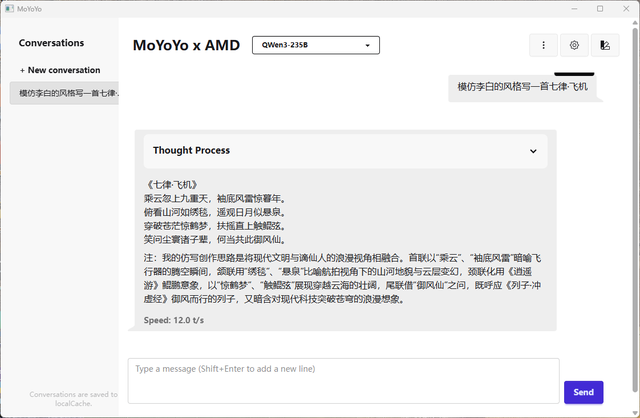Click the user message bubble 模仿李白的风格写一首七律·飞机
Viewport: 640px width, 418px height.
coord(522,87)
